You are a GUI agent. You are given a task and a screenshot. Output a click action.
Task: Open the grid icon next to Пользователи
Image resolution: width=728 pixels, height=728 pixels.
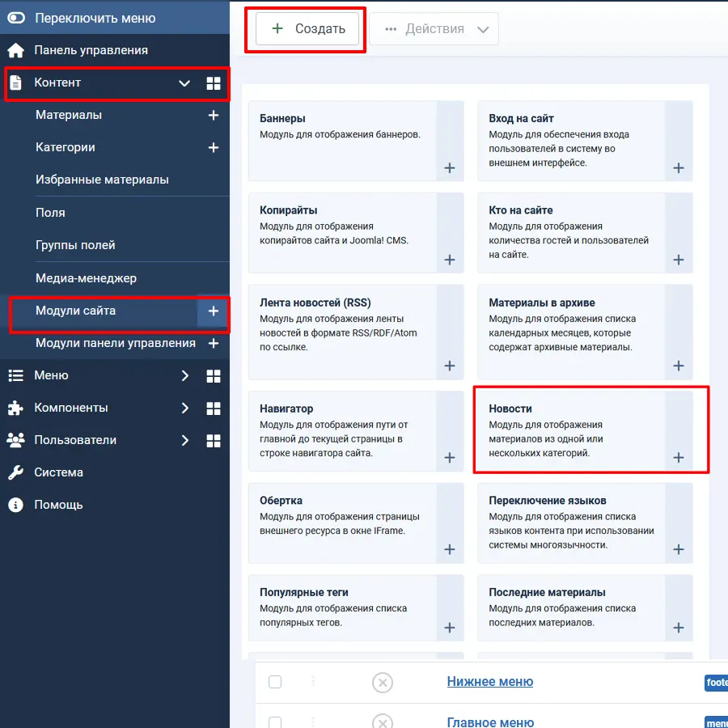point(214,441)
